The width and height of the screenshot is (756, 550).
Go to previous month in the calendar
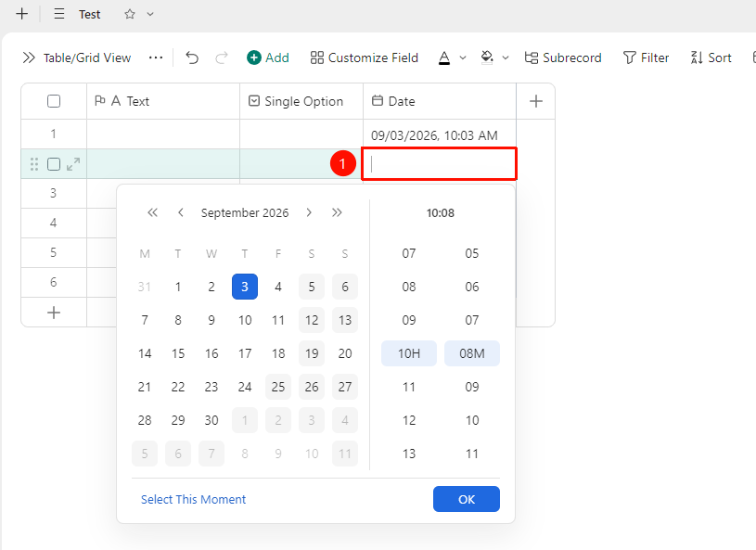point(181,212)
